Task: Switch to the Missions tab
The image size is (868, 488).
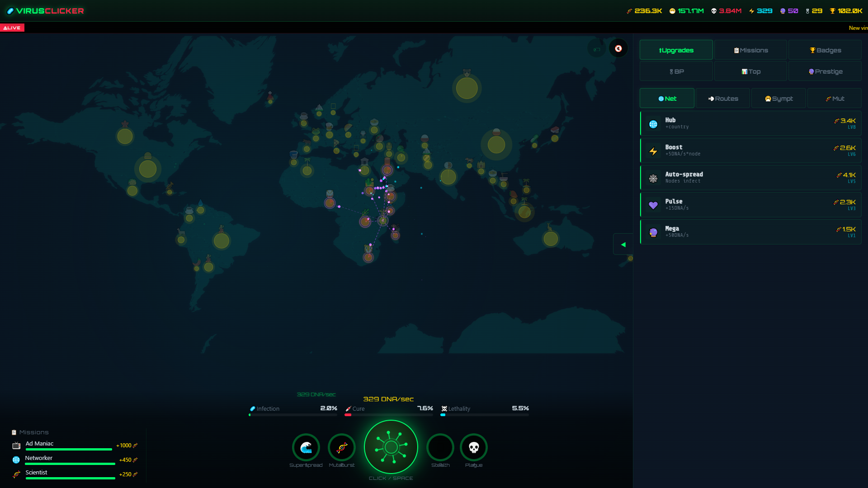Action: click(x=750, y=50)
